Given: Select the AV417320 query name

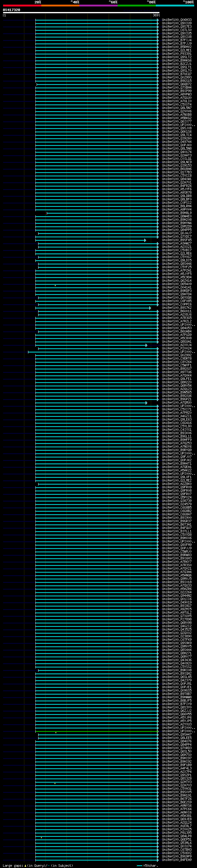Looking at the screenshot, I should (11, 10).
